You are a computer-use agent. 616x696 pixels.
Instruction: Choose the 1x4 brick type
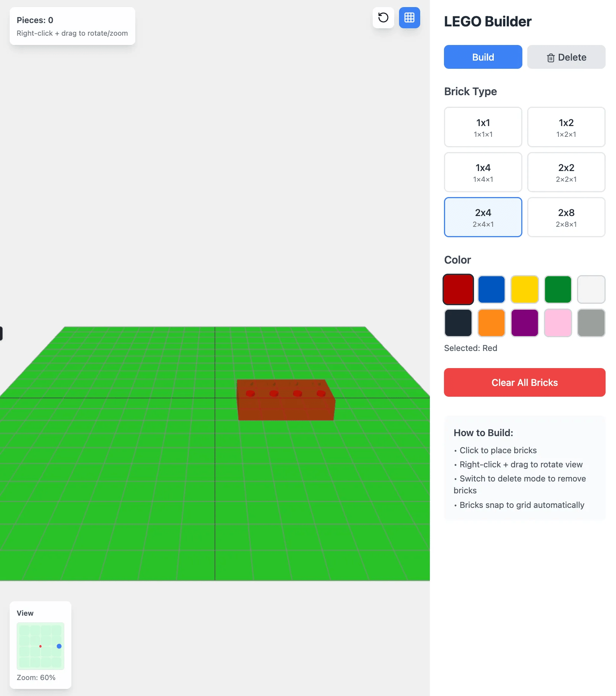point(483,172)
